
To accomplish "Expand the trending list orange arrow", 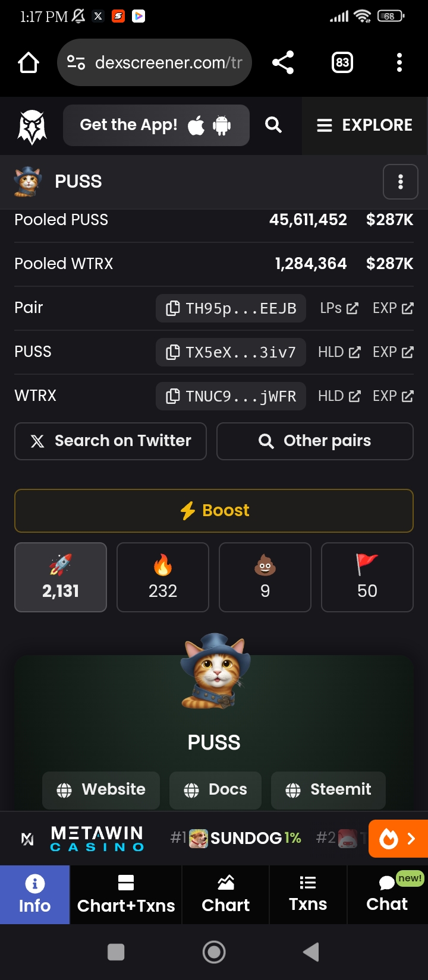I will [398, 839].
